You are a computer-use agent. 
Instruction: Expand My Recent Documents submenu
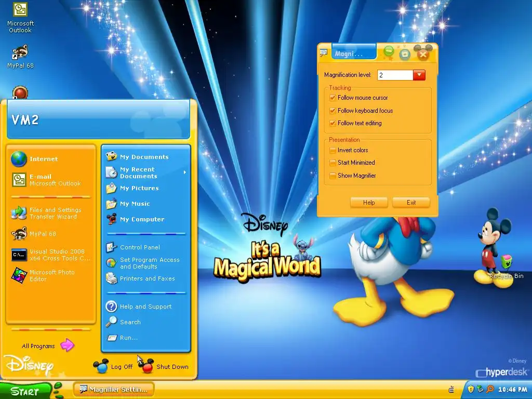click(x=146, y=172)
